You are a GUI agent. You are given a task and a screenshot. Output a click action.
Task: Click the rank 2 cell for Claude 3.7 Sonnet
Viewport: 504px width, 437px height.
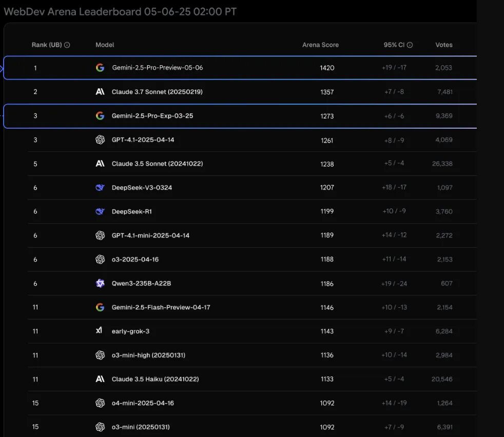point(35,92)
